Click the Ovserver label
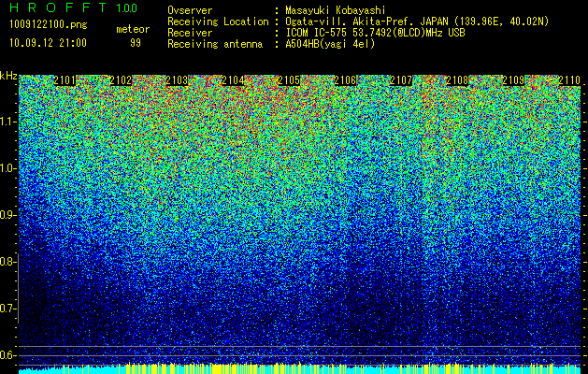The width and height of the screenshot is (588, 374). click(190, 10)
